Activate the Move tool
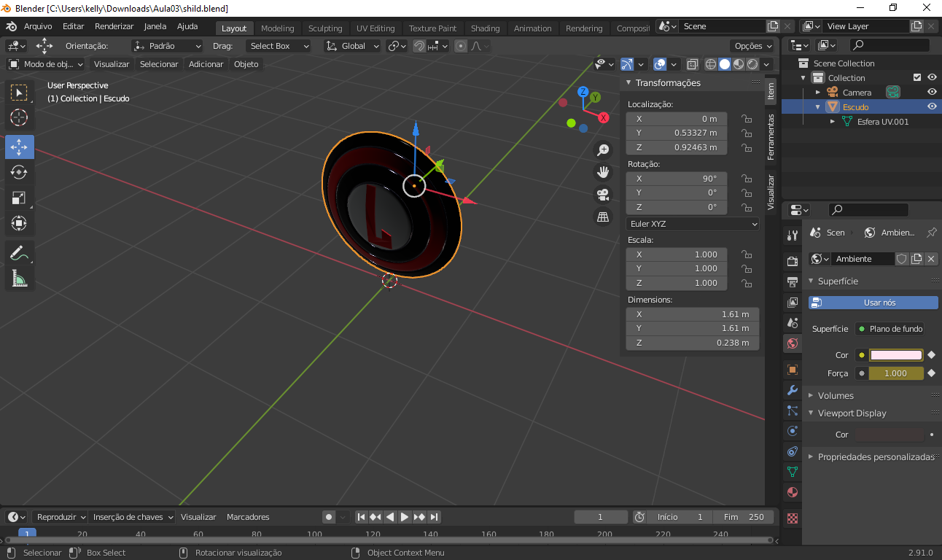The image size is (942, 560). click(x=20, y=147)
